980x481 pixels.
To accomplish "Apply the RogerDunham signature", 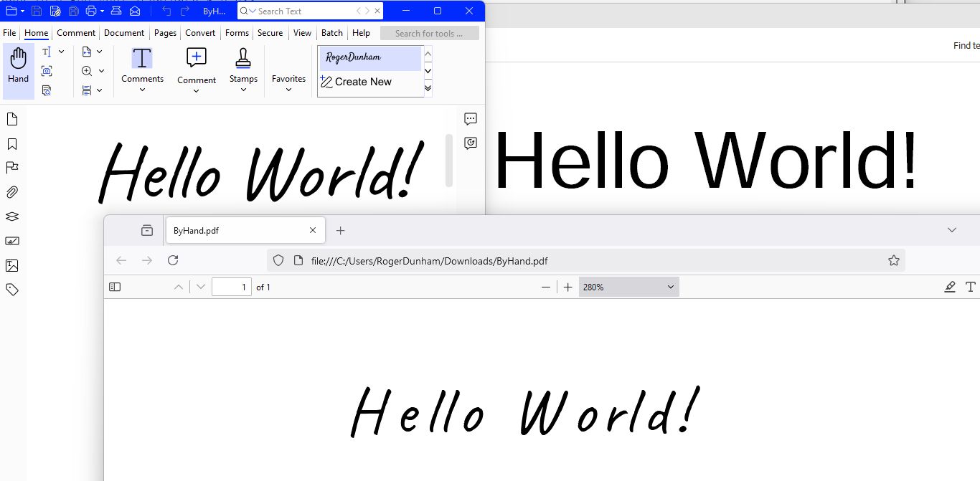I will tap(370, 59).
